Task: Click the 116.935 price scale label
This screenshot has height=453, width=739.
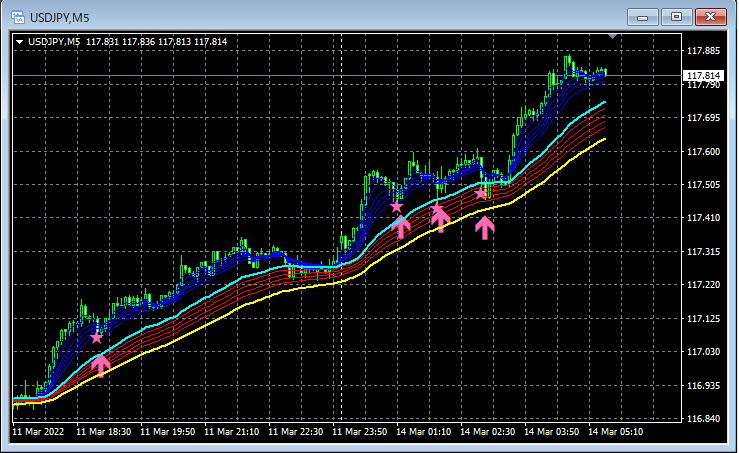Action: [x=703, y=386]
